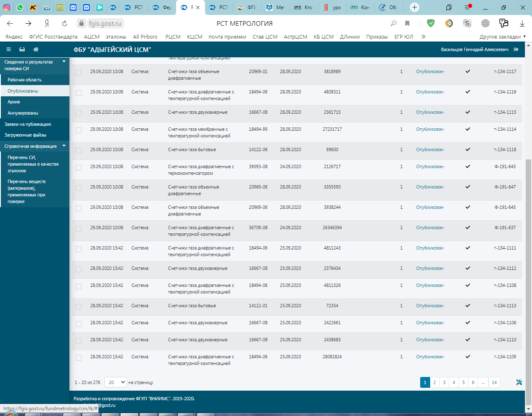Collapse 'Сведения о результатах поверки СИ' section
Viewport: 532px width, 416px height.
tap(64, 61)
